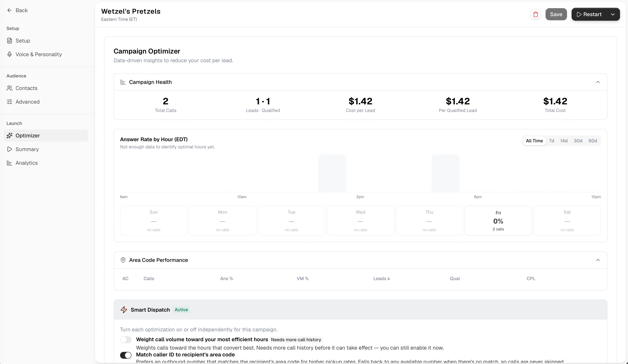Enable weighting calls toward efficient hours
The image size is (628, 364).
pyautogui.click(x=126, y=340)
